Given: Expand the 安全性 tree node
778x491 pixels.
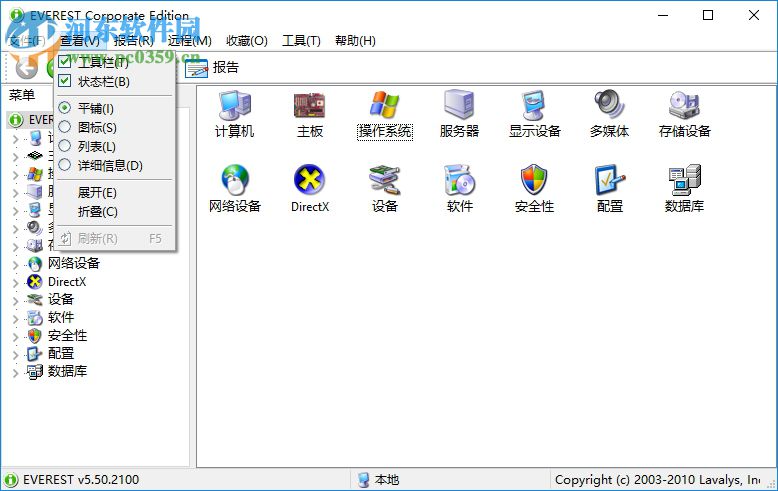Looking at the screenshot, I should [x=15, y=337].
